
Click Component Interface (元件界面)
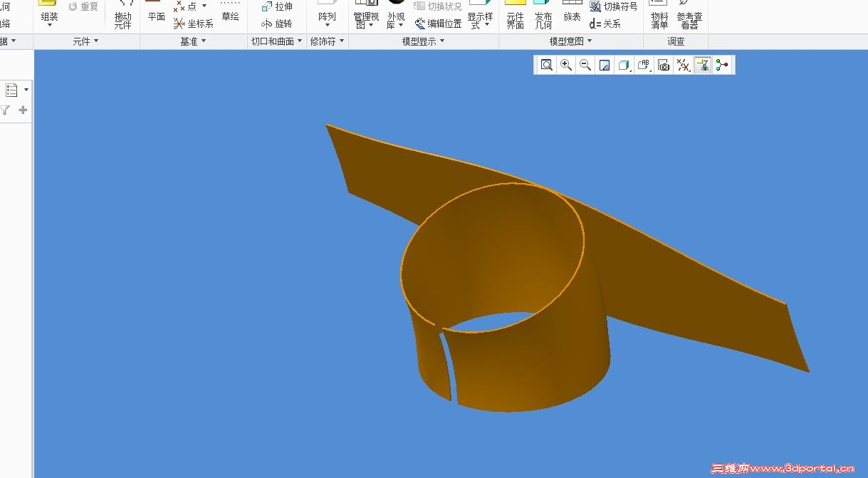tap(515, 14)
